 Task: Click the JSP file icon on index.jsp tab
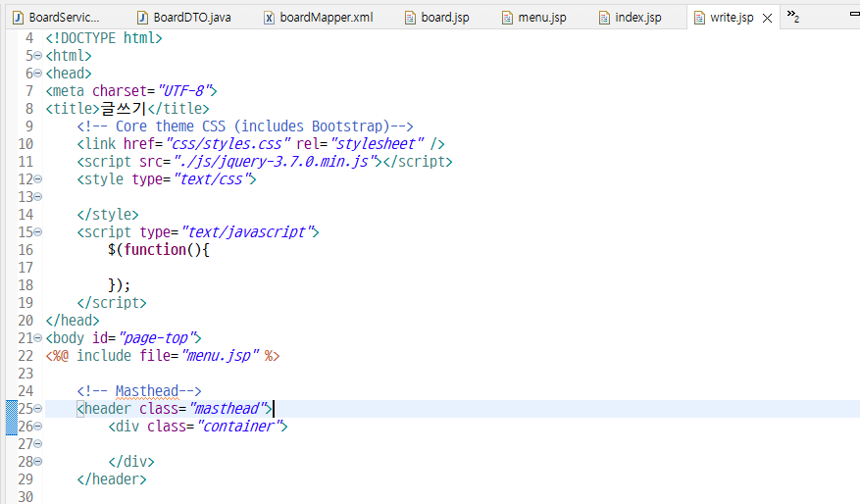[x=604, y=18]
